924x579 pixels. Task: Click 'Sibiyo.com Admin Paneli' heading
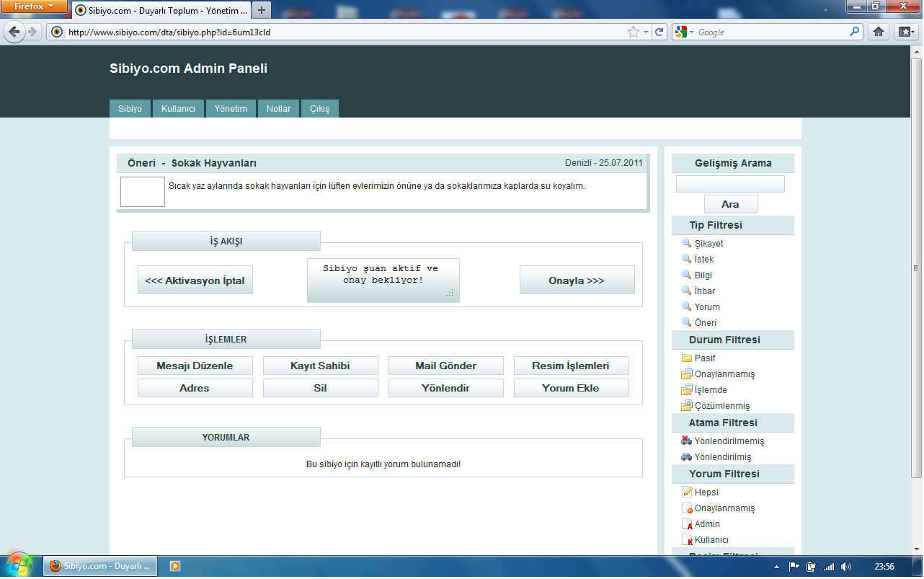coord(189,68)
